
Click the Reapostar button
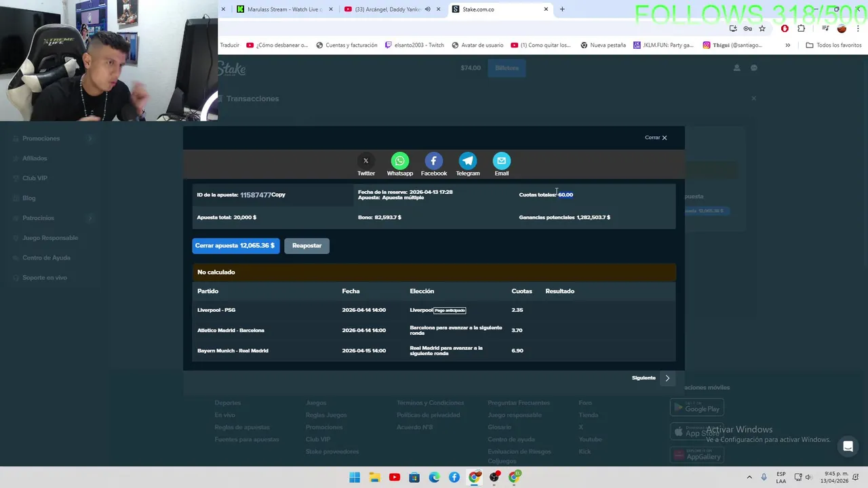307,245
